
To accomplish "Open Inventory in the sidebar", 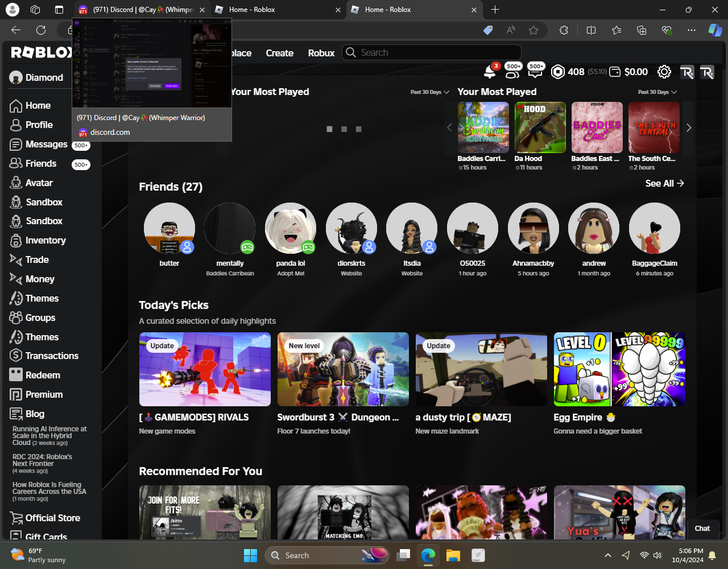I will click(38, 241).
